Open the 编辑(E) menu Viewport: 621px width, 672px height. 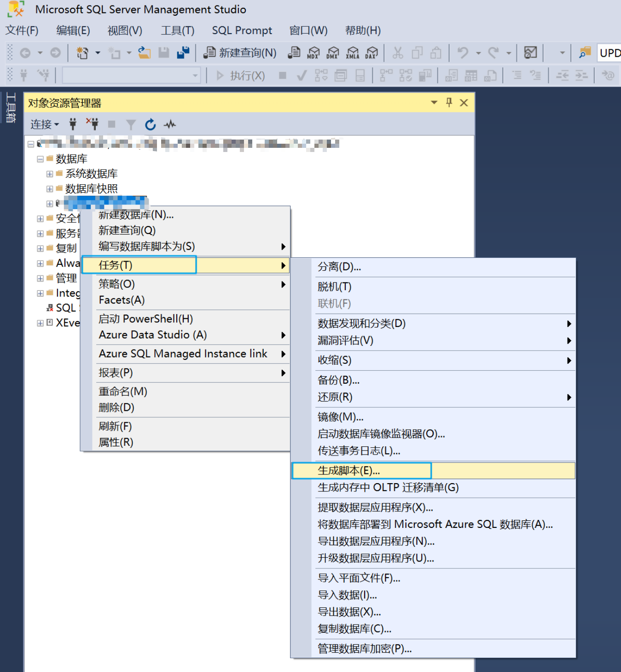73,30
